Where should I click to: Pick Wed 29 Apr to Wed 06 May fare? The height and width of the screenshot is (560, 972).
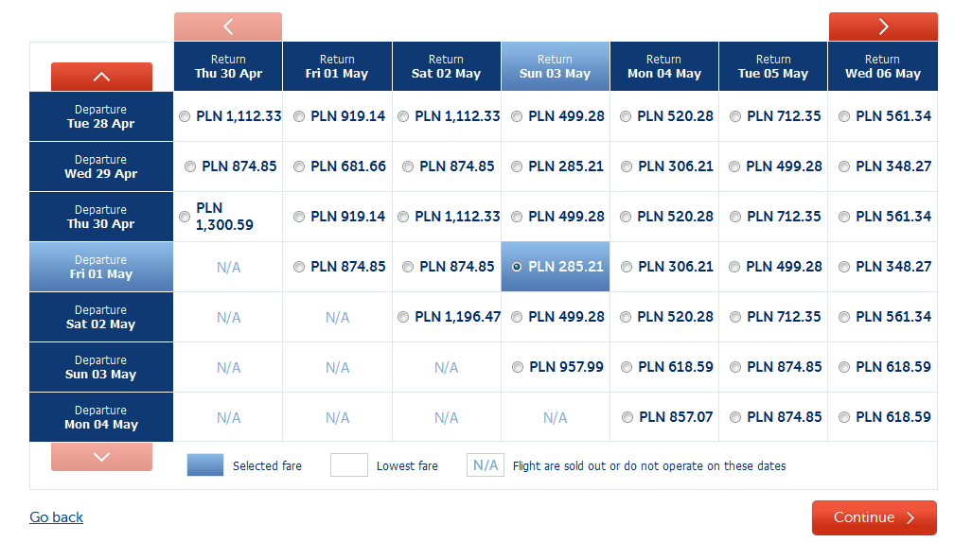tap(843, 166)
